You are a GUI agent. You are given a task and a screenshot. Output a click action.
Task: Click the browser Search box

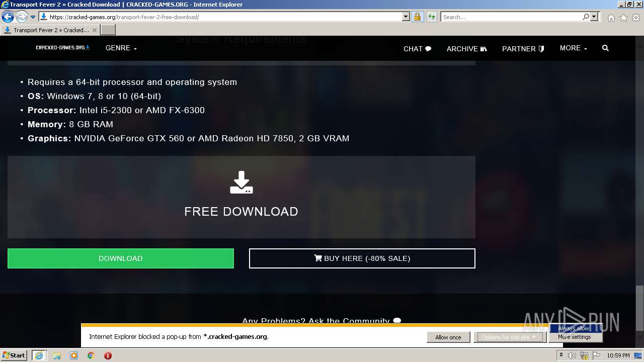(511, 17)
